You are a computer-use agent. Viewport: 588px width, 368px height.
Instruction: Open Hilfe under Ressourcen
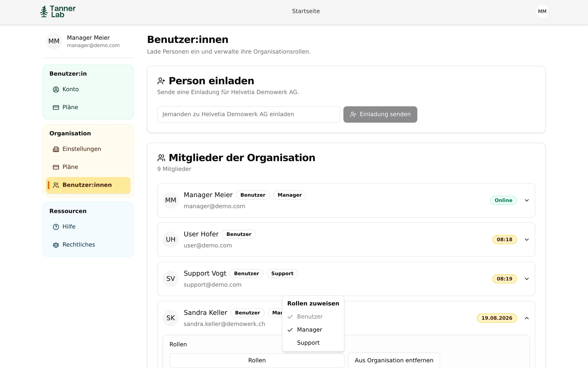88,227
